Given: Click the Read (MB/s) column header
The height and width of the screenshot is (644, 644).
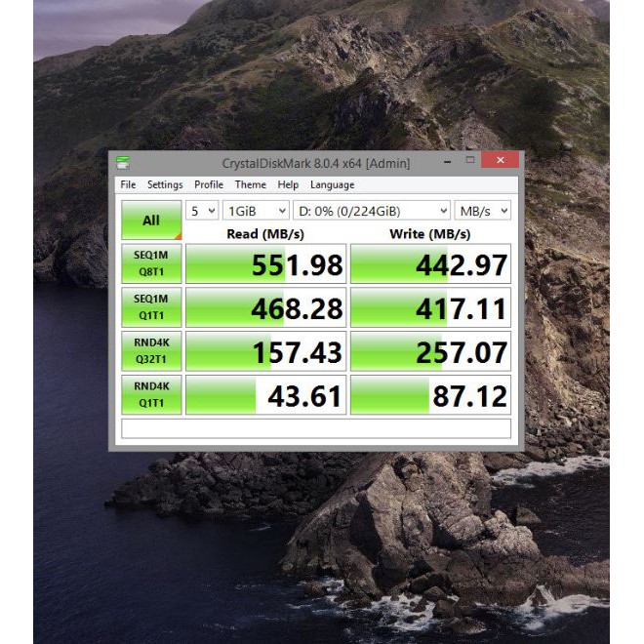Looking at the screenshot, I should click(x=265, y=234).
